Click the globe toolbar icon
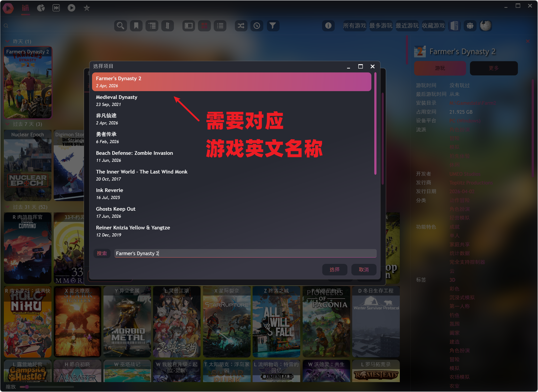The width and height of the screenshot is (538, 392). [x=486, y=26]
